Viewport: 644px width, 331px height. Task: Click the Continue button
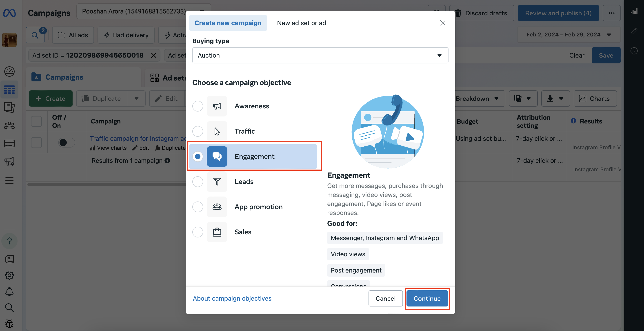(427, 298)
